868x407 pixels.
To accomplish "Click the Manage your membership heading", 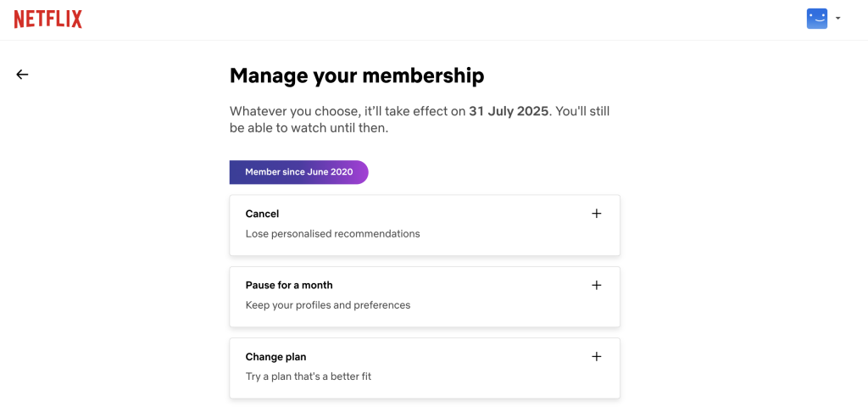I will 357,75.
